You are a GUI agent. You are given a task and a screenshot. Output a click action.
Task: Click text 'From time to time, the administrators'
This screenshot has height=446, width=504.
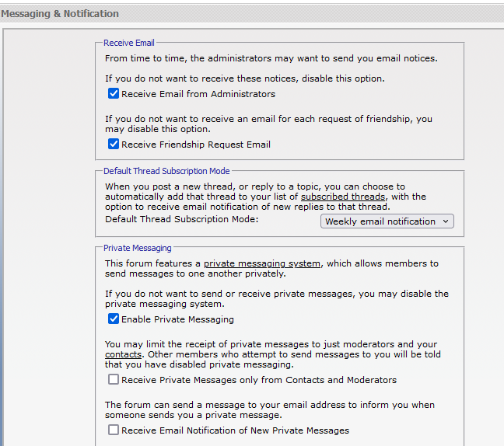tap(188, 58)
